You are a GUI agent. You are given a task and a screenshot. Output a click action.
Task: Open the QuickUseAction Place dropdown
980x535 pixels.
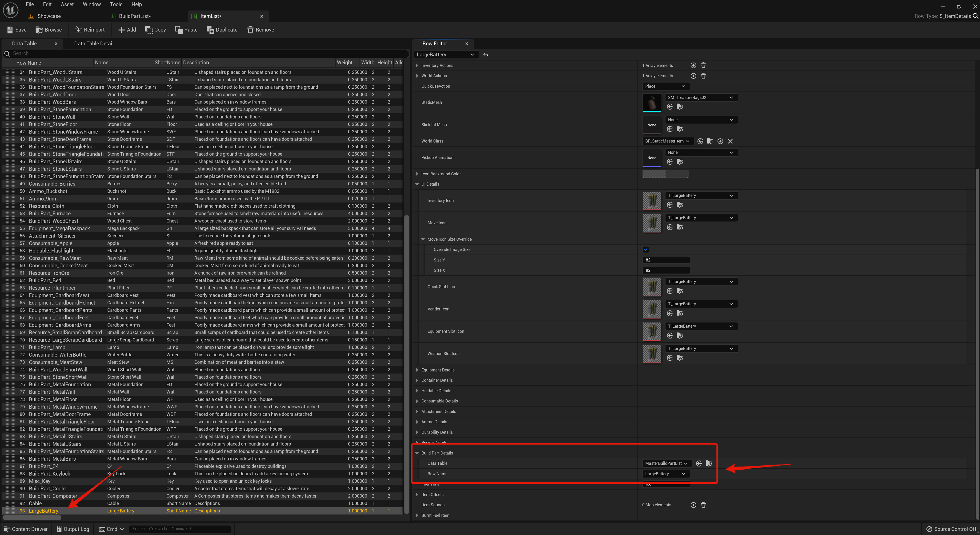666,86
